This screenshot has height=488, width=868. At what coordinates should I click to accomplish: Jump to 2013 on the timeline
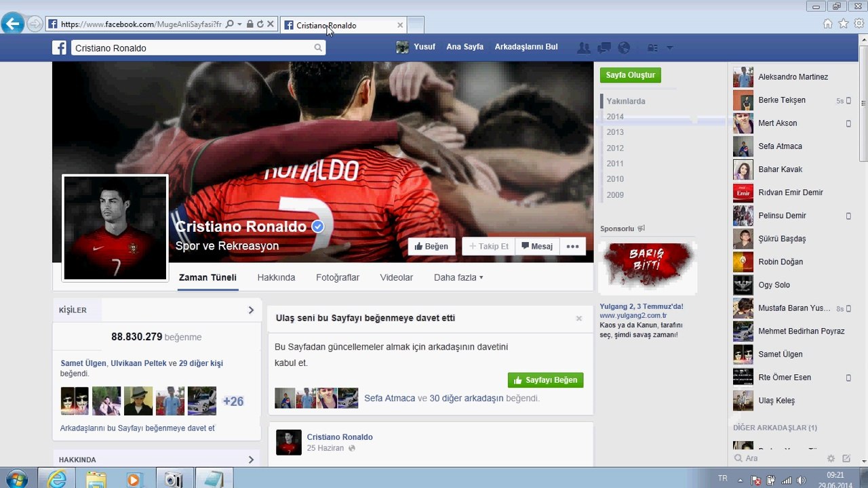click(x=615, y=132)
